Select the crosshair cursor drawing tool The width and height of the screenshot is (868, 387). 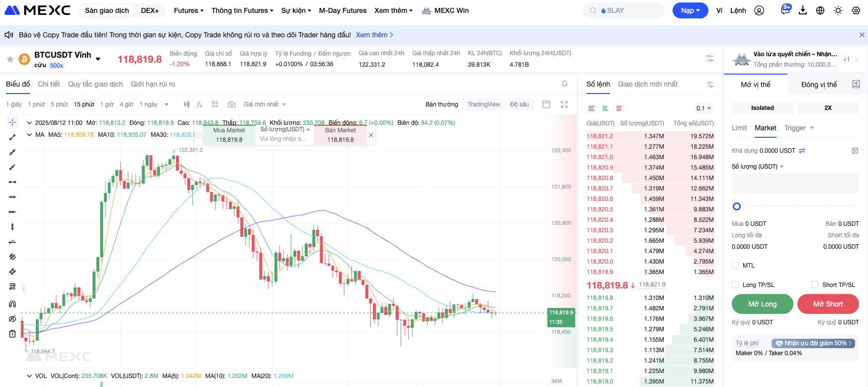coord(12,122)
